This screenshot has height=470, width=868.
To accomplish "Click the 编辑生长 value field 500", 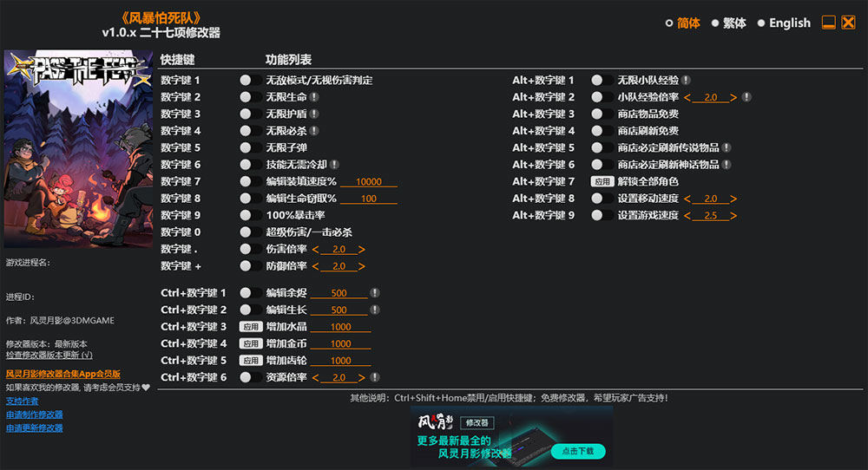I will (x=339, y=310).
